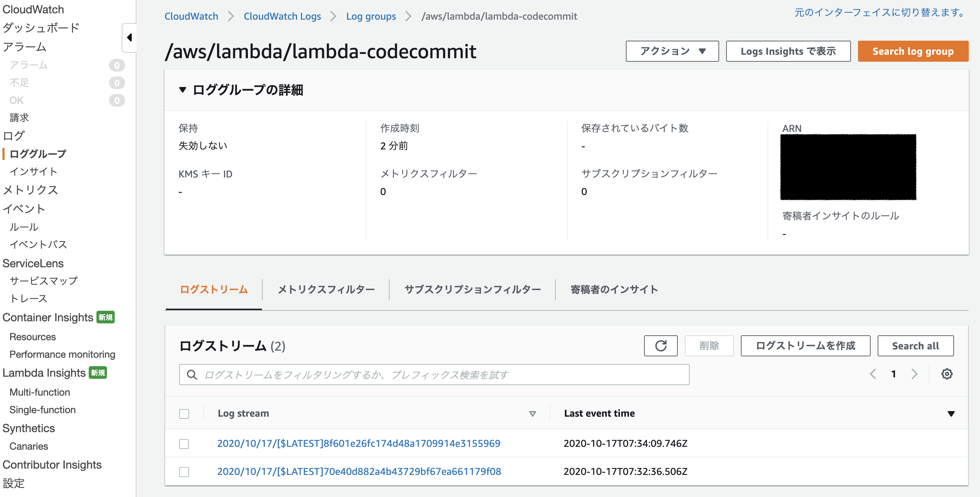The height and width of the screenshot is (497, 980).
Task: Check the log stream ending in 3155969
Action: tap(184, 444)
